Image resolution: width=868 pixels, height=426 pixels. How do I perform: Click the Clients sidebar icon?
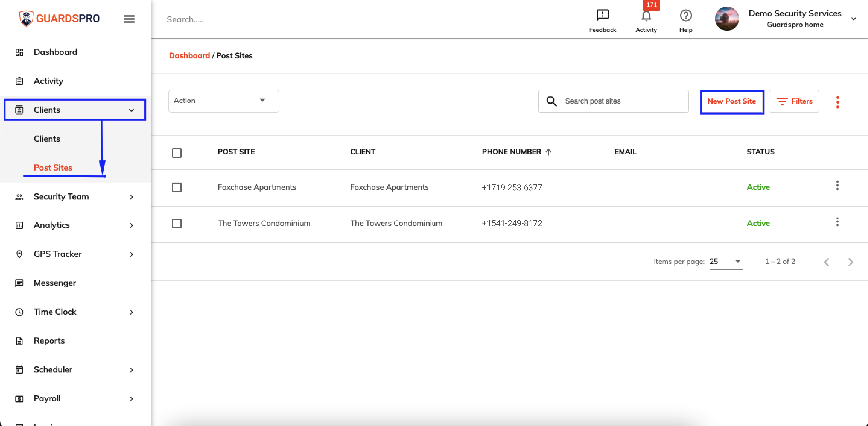19,110
